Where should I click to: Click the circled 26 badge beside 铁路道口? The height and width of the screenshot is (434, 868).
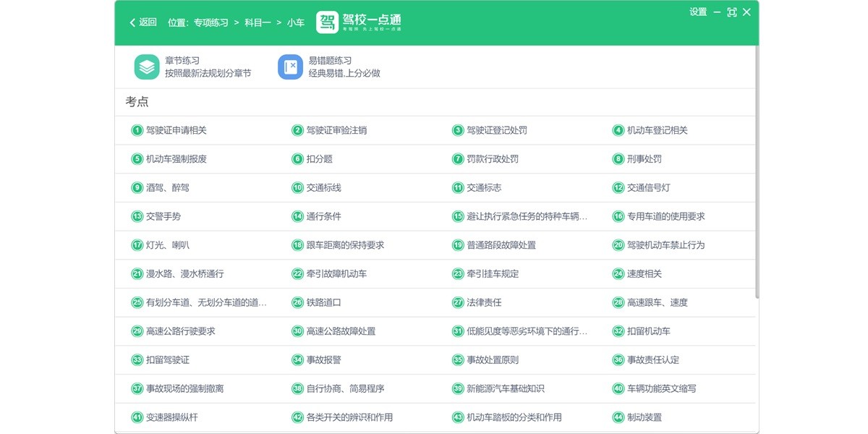297,302
